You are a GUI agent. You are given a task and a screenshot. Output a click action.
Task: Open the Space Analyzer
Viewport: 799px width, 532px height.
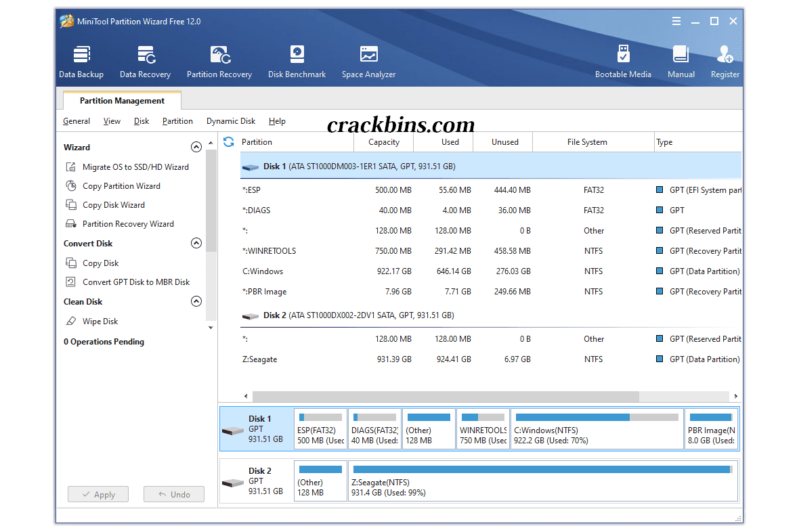point(368,61)
